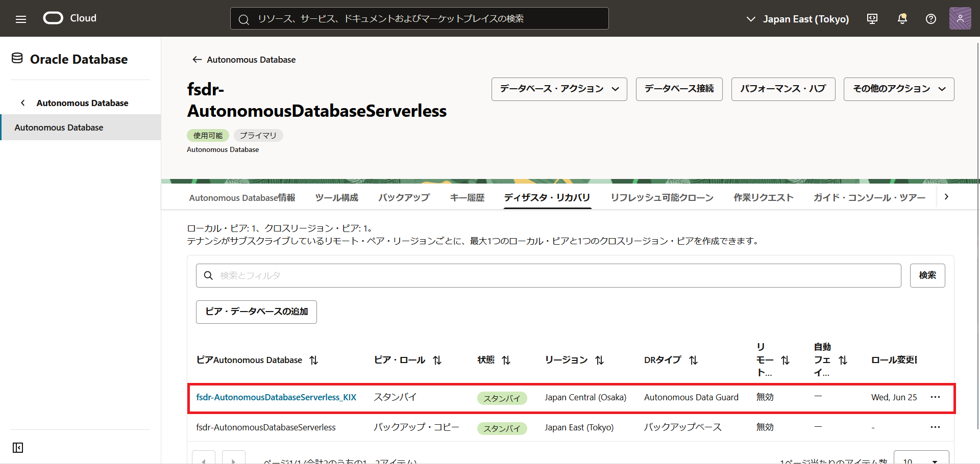Click the Wed, Jun 25 role change cell
Screen dimensions: 980x464
(x=894, y=397)
